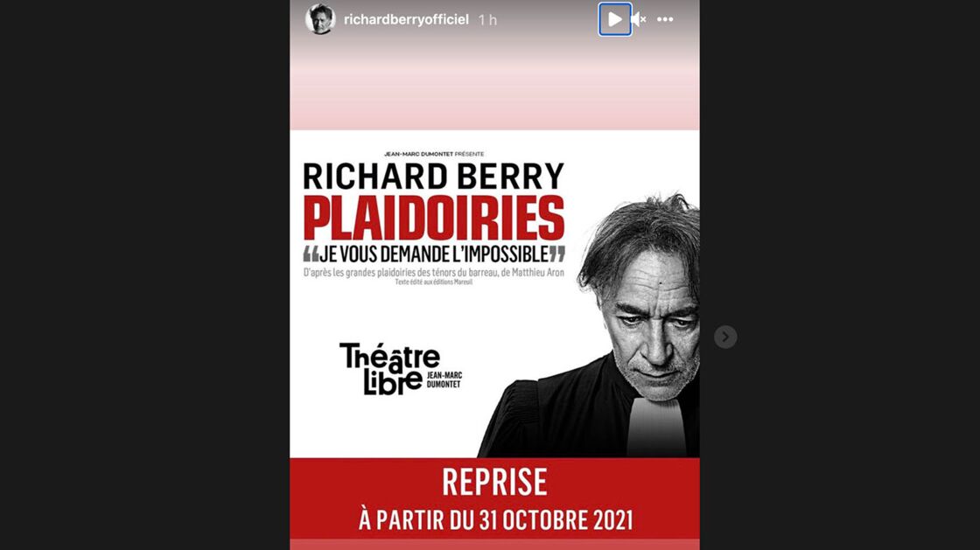This screenshot has width=980, height=550.
Task: Click 'Jean-Marc Dumontet présente' small caption
Action: [434, 154]
